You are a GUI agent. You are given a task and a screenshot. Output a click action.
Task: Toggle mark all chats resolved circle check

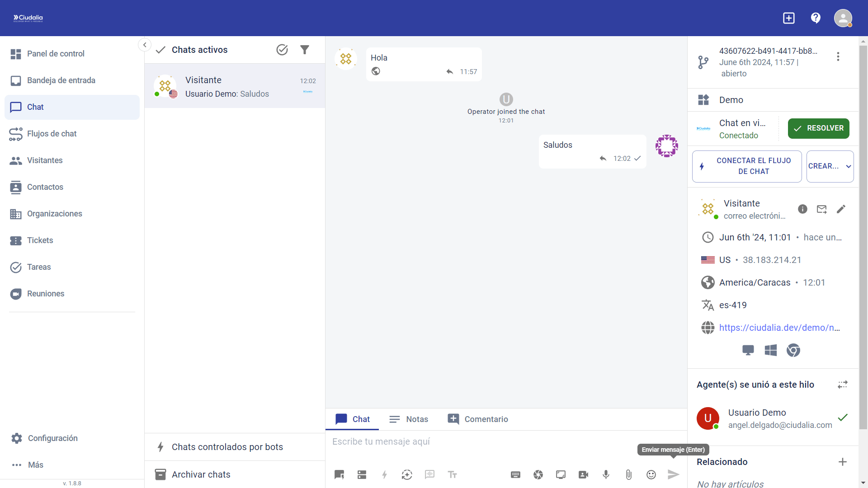pos(282,50)
